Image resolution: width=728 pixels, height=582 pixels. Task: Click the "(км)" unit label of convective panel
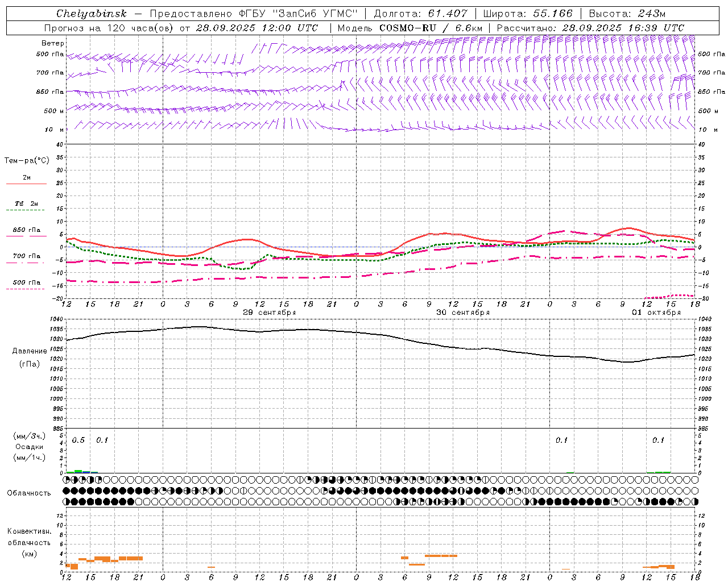pyautogui.click(x=29, y=554)
